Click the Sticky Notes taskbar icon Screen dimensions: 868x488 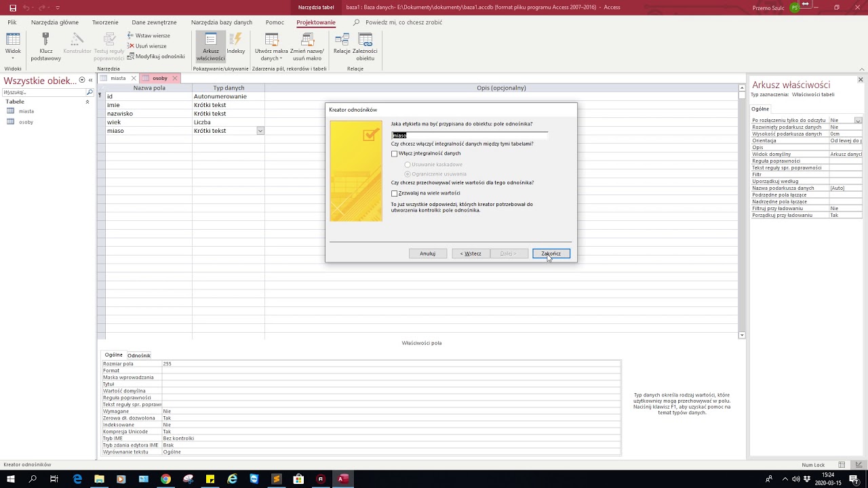(x=210, y=479)
